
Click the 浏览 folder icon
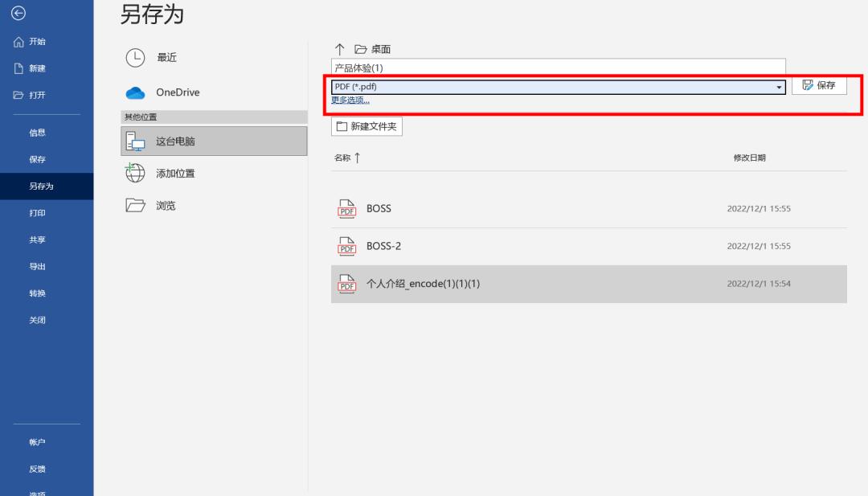tap(135, 205)
